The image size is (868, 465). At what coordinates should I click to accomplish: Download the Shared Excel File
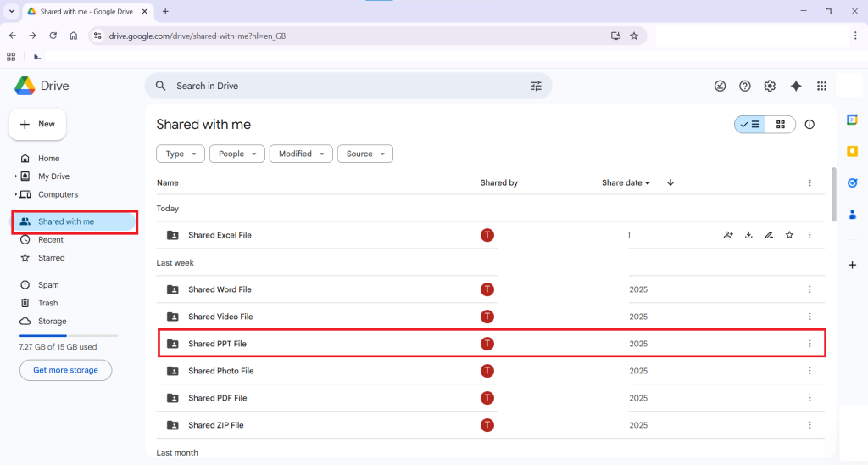[748, 235]
